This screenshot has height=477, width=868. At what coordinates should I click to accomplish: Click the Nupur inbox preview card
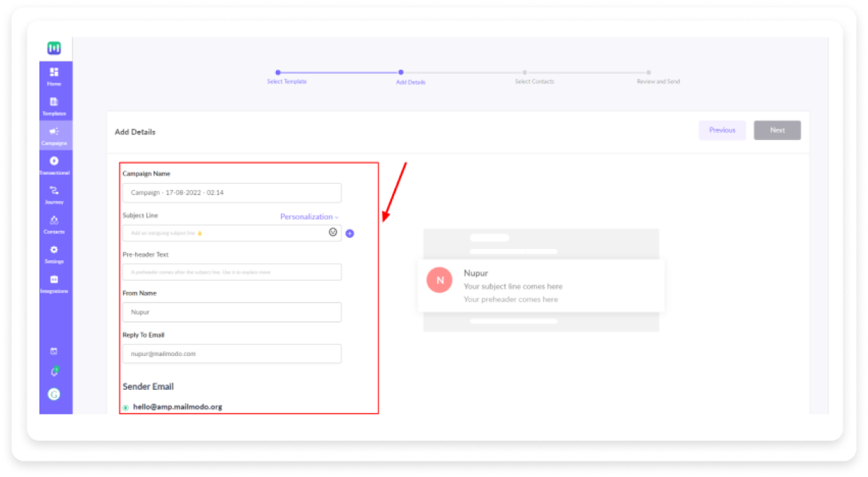click(541, 286)
